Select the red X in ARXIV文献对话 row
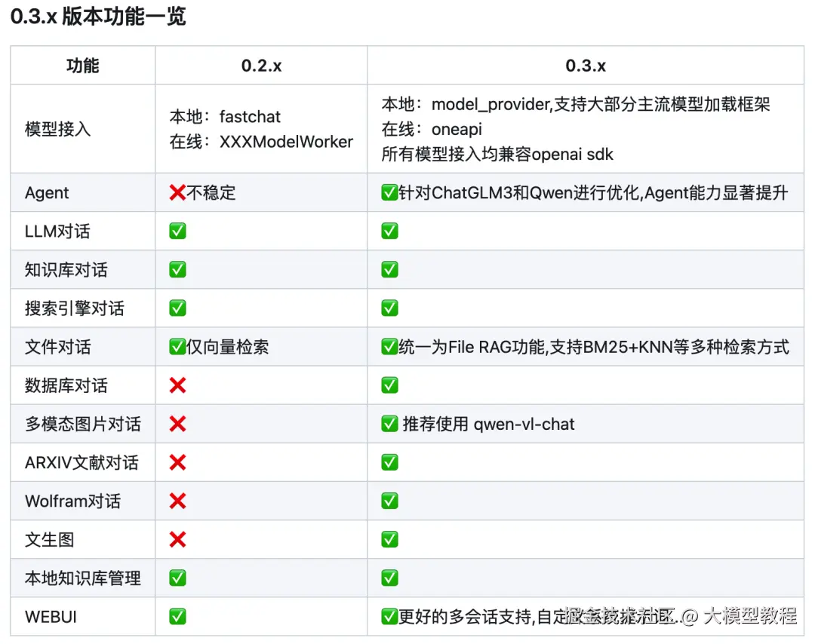Viewport: 815px width, 644px height. pyautogui.click(x=177, y=463)
